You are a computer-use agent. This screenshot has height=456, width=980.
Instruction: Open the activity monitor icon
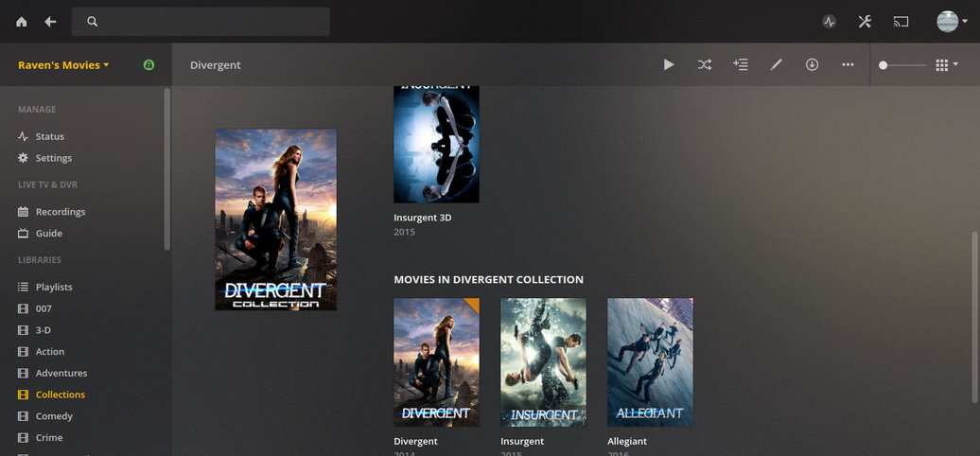click(830, 22)
